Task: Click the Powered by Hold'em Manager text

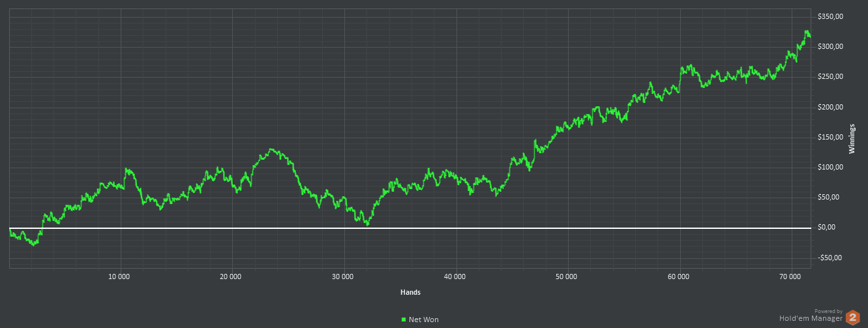Action: 811,316
